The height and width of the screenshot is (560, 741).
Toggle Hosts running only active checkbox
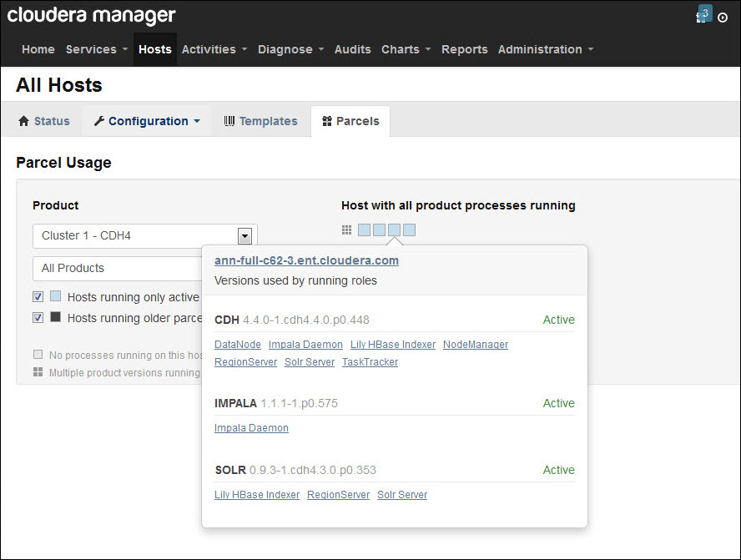tap(38, 297)
